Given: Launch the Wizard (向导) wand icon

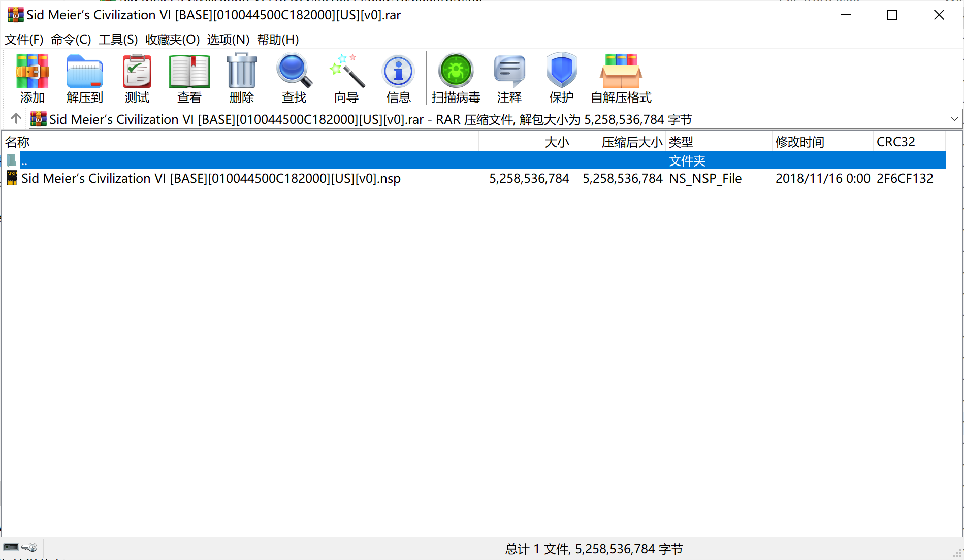Looking at the screenshot, I should pos(346,78).
